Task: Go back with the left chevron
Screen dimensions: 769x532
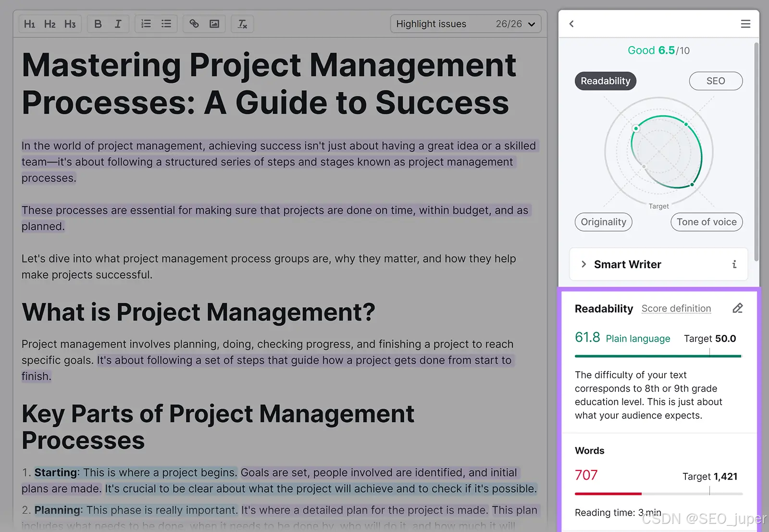Action: click(571, 24)
